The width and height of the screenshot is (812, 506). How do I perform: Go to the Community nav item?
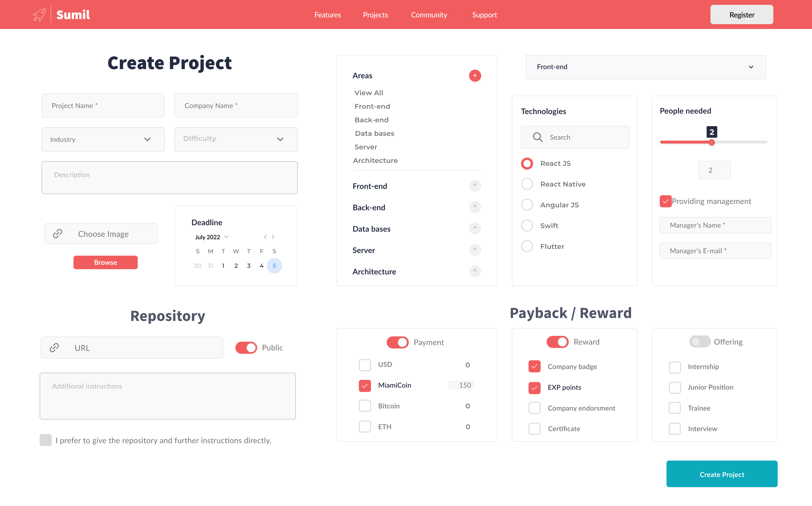coord(429,15)
